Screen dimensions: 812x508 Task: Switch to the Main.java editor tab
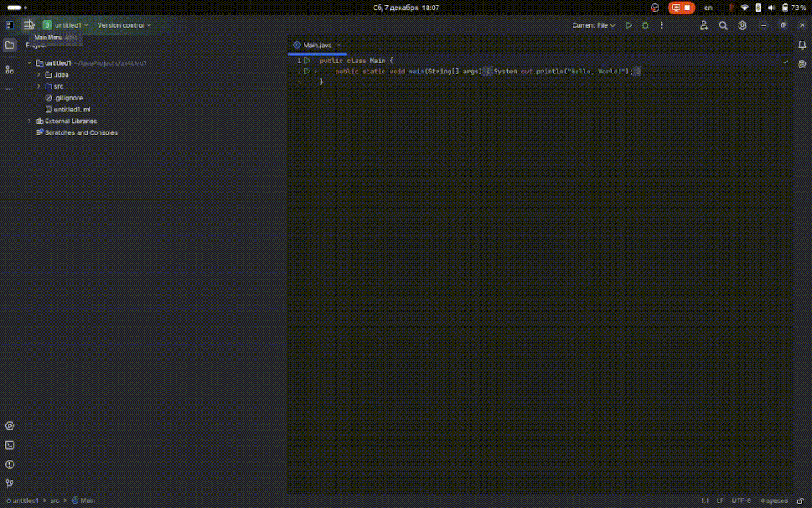tap(316, 45)
